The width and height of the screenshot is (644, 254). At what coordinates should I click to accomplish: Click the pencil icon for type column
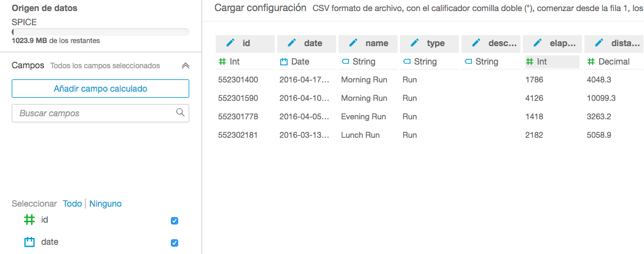[415, 43]
